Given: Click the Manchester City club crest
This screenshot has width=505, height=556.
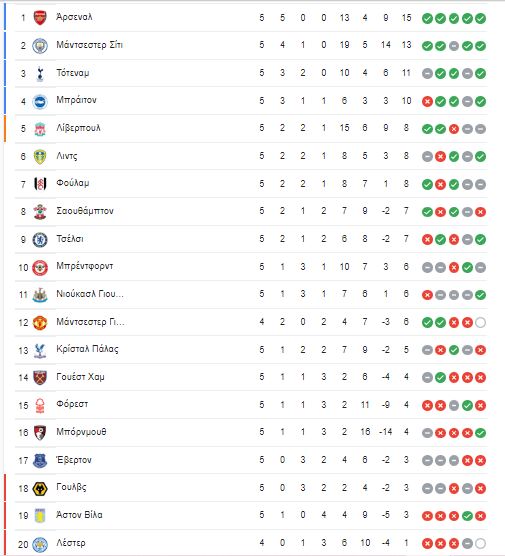Looking at the screenshot, I should pos(40,45).
